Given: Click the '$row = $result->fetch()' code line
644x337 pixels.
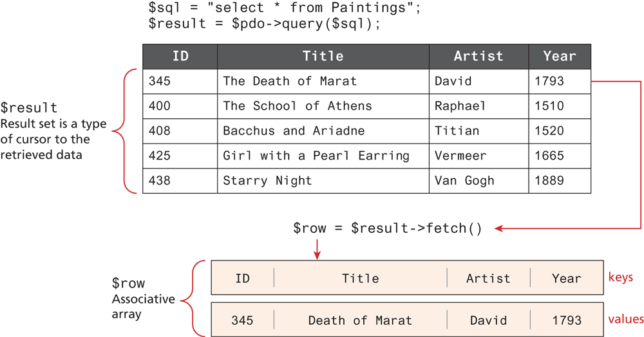Looking at the screenshot, I should pos(387,228).
